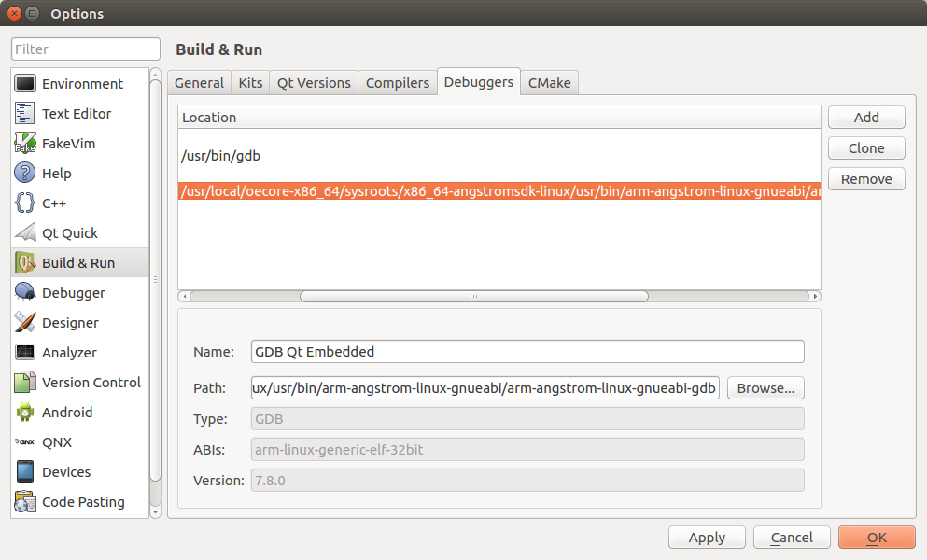Image resolution: width=927 pixels, height=560 pixels.
Task: Switch to the Kits tab
Action: [250, 83]
